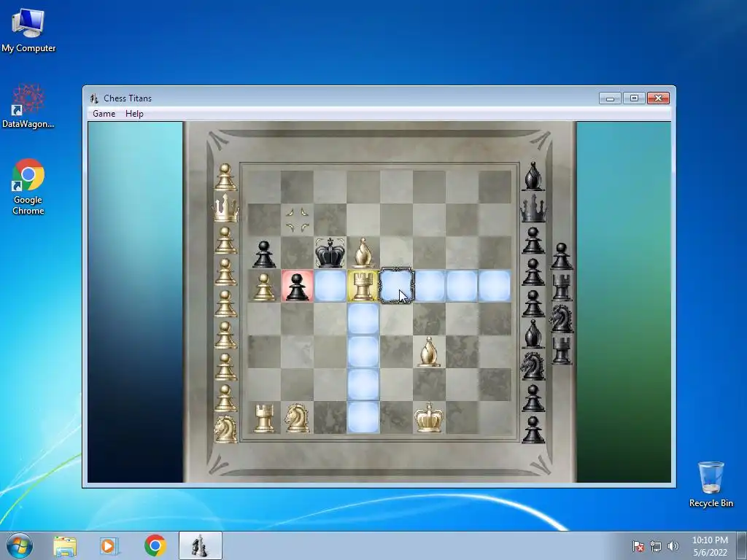This screenshot has width=747, height=560.
Task: Open the Game menu
Action: pyautogui.click(x=104, y=113)
